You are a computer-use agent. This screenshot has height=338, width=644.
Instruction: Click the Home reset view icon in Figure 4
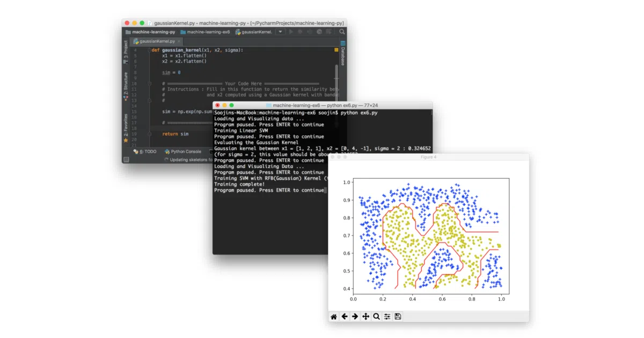pyautogui.click(x=334, y=317)
